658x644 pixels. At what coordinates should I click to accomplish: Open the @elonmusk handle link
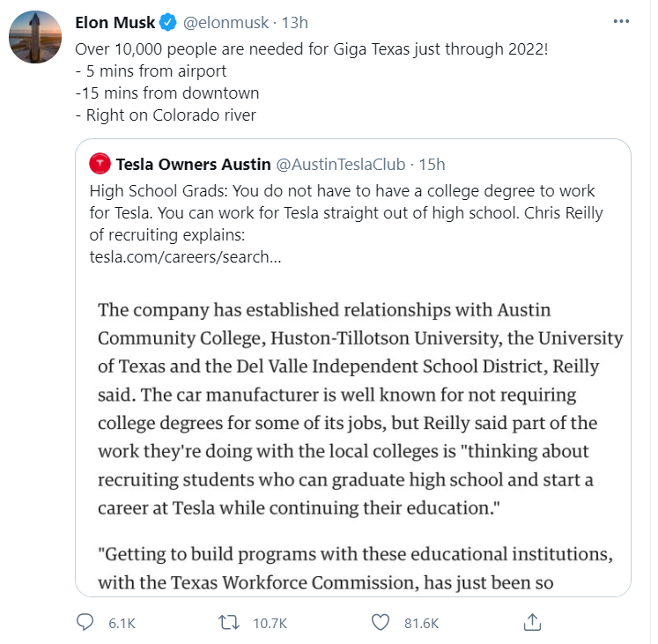225,22
